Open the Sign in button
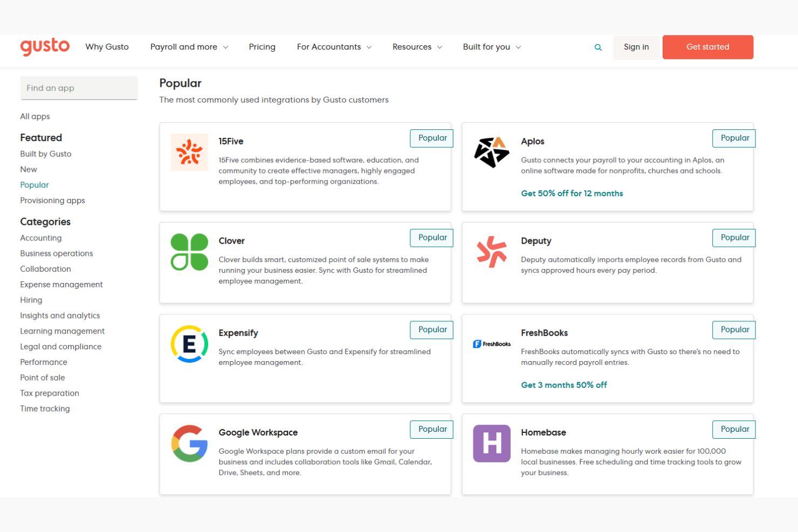This screenshot has height=532, width=798. pyautogui.click(x=636, y=47)
